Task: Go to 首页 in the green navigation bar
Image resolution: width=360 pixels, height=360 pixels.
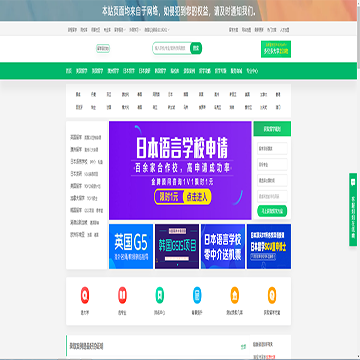Action: (69, 71)
